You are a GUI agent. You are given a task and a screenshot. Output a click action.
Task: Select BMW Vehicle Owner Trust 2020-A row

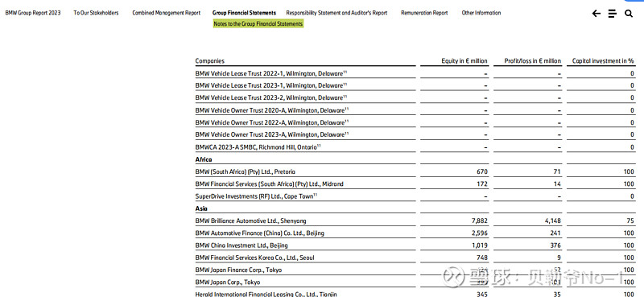[x=415, y=110]
